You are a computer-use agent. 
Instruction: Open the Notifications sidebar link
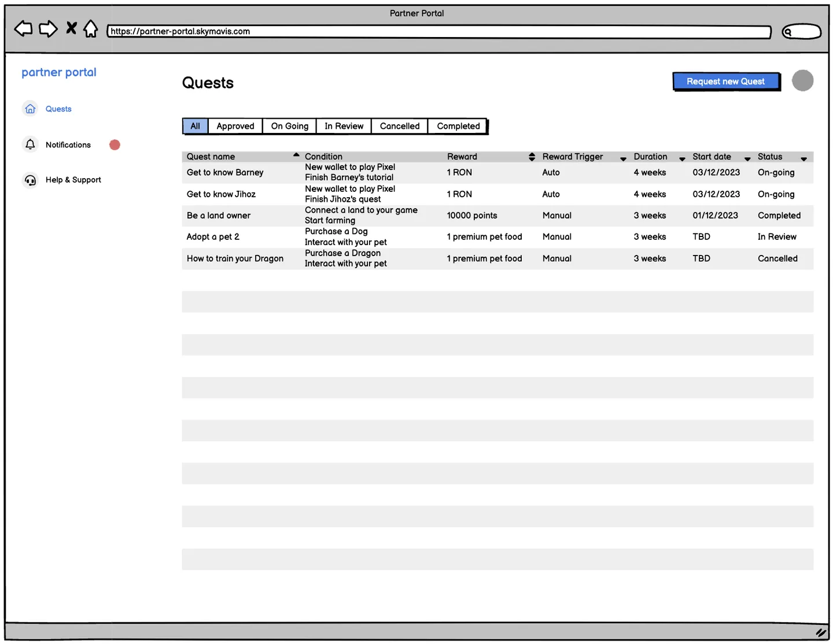tap(68, 145)
